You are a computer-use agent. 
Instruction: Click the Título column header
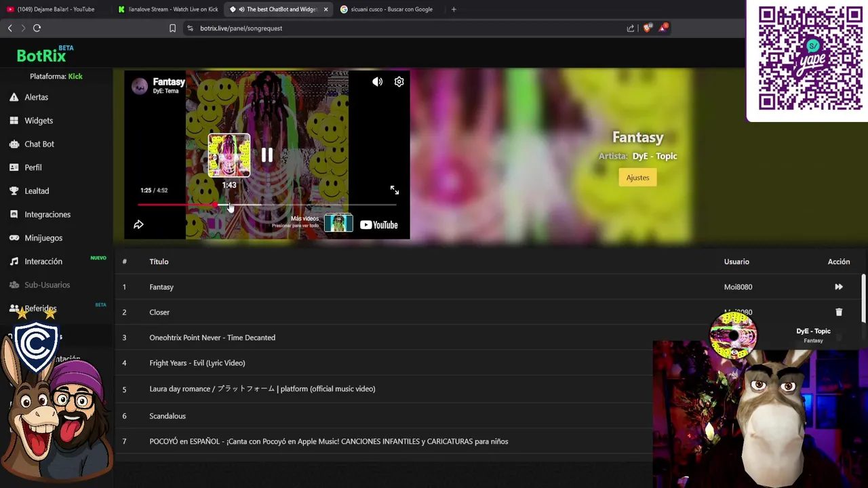(159, 262)
